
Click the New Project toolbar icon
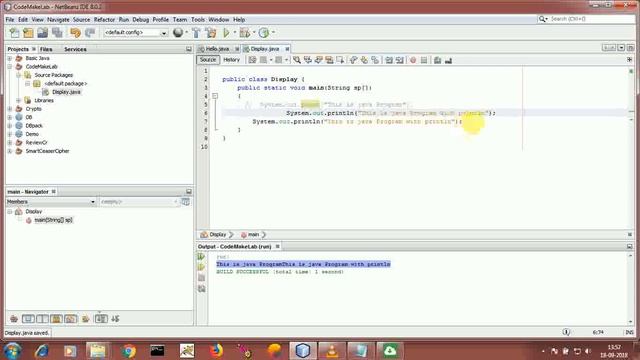28,33
